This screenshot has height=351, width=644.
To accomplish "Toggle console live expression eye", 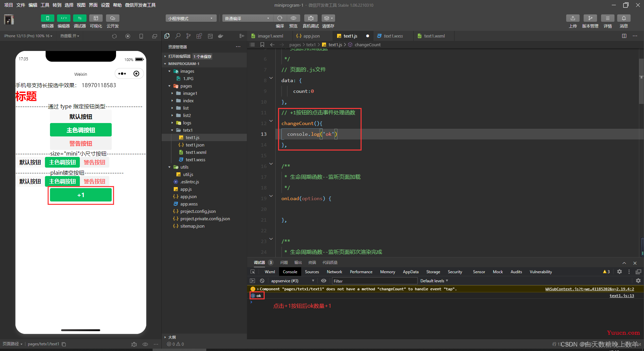I will (323, 281).
